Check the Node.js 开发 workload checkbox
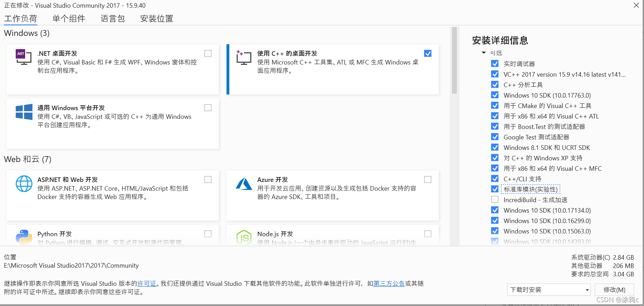This screenshot has width=644, height=306. 428,234
